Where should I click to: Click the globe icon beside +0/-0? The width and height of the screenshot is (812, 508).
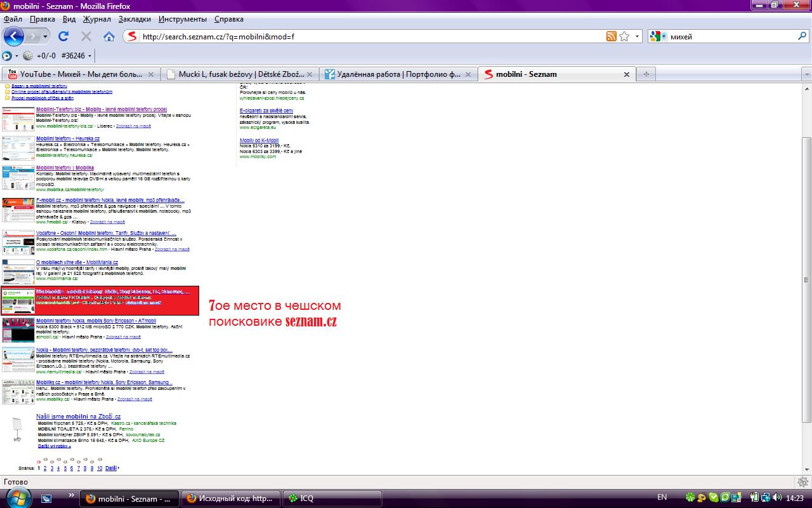(28, 55)
